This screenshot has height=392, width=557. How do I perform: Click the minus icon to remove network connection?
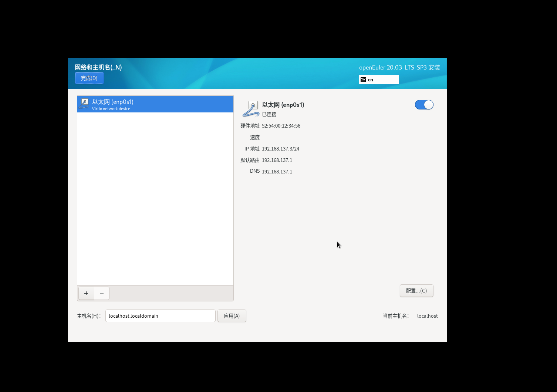101,293
